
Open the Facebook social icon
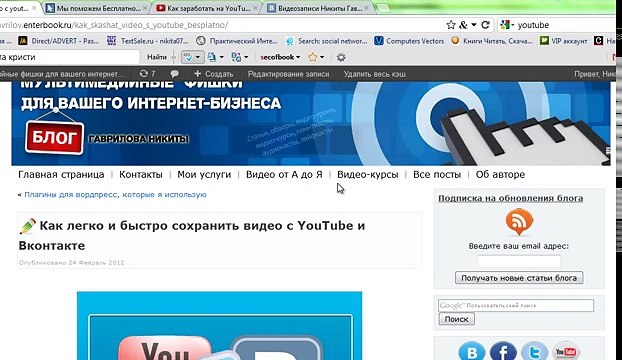503,351
